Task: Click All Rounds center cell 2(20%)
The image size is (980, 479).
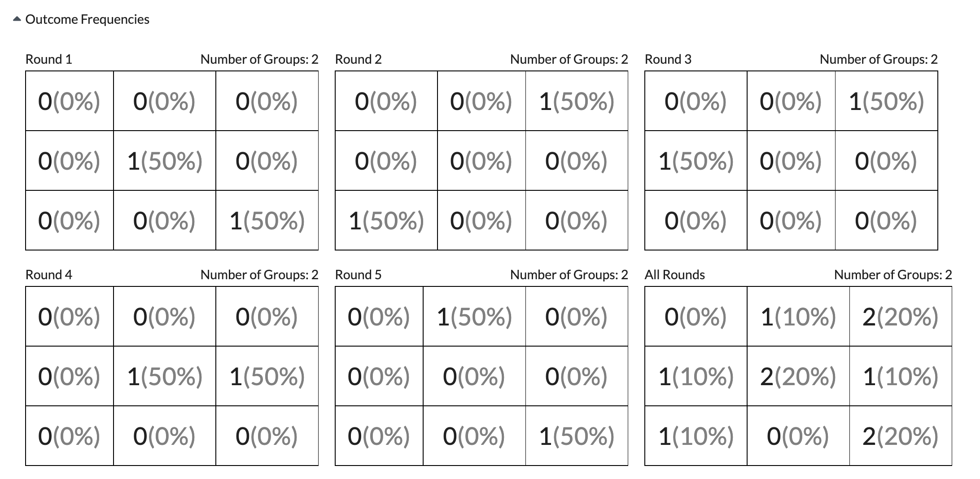Action: (x=798, y=376)
